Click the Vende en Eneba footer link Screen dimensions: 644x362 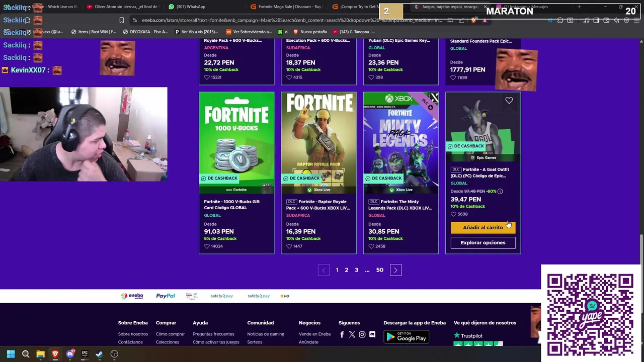click(x=314, y=334)
